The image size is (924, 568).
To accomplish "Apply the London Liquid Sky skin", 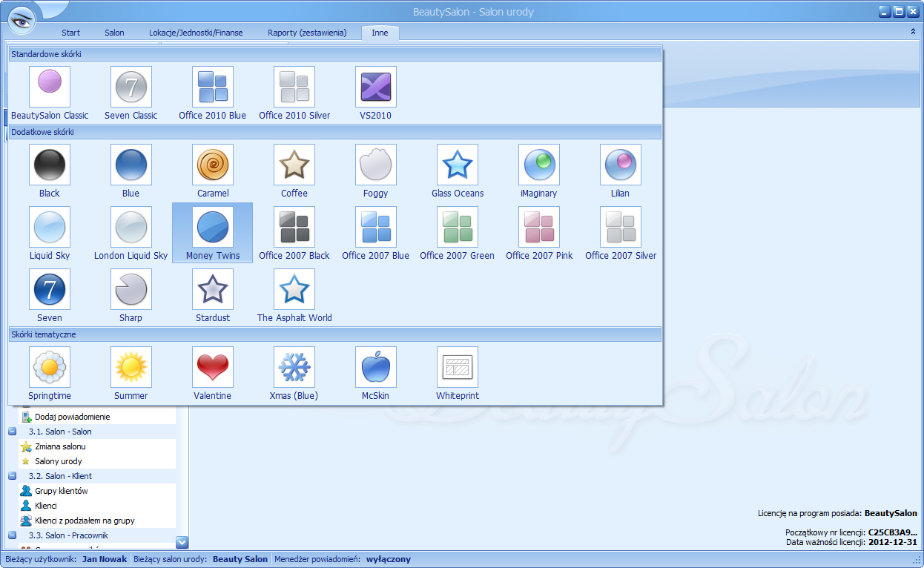I will tap(131, 234).
